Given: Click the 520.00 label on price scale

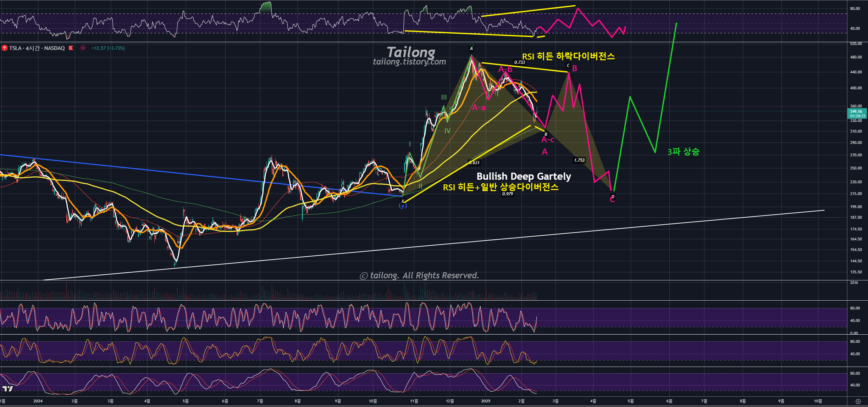Looking at the screenshot, I should coord(856,44).
